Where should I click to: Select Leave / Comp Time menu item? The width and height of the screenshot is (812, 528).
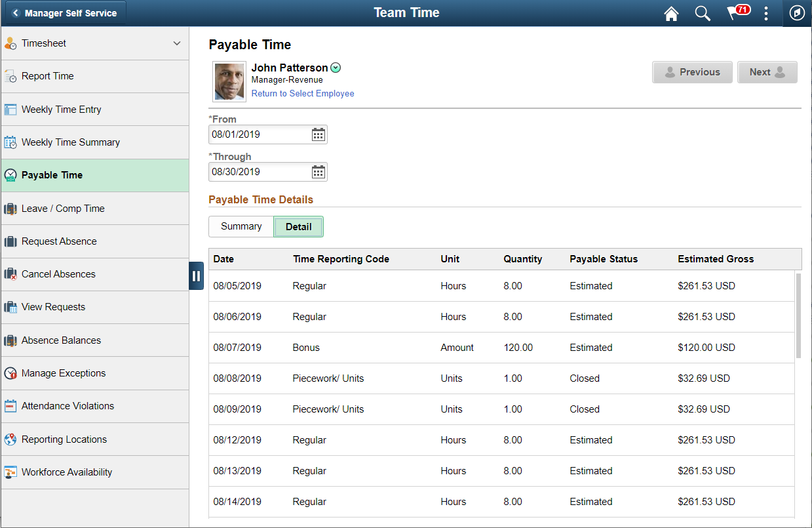[95, 209]
